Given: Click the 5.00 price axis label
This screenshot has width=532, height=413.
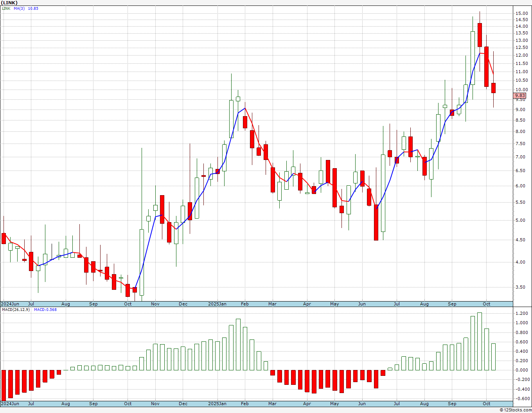Looking at the screenshot, I should pos(521,221).
